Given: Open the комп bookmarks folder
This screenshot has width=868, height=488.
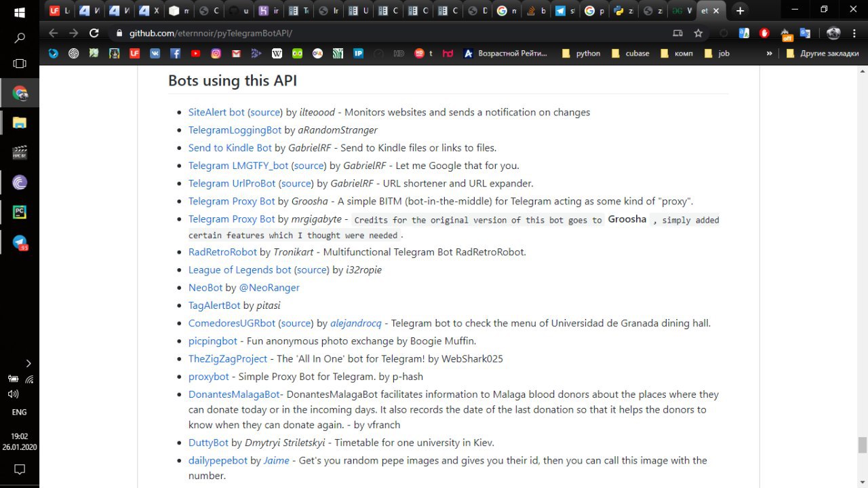Looking at the screenshot, I should tap(677, 53).
